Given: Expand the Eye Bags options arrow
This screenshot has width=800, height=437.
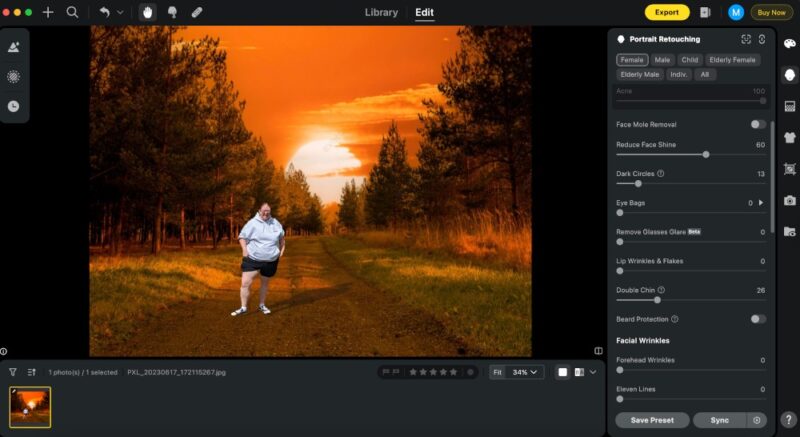Looking at the screenshot, I should click(761, 203).
